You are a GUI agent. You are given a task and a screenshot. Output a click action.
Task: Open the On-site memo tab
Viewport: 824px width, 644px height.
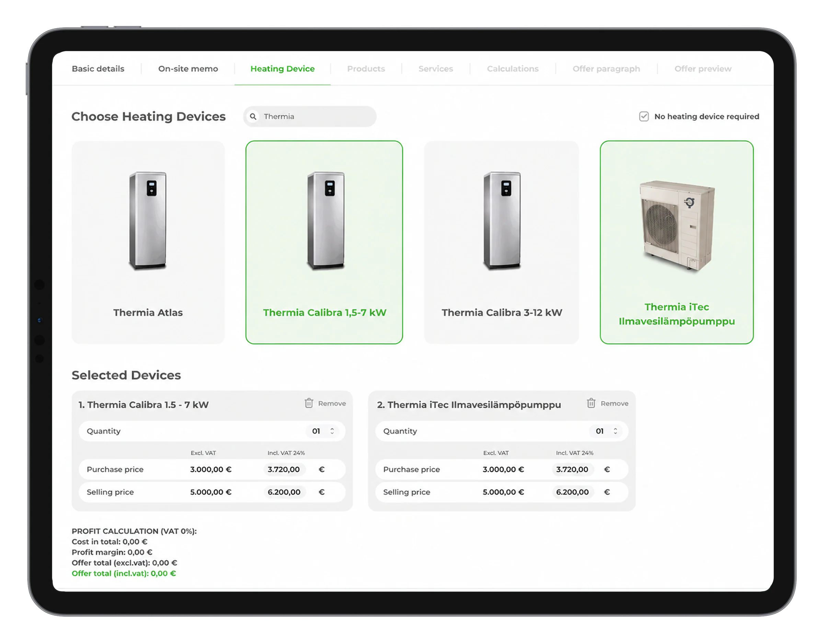pos(188,69)
